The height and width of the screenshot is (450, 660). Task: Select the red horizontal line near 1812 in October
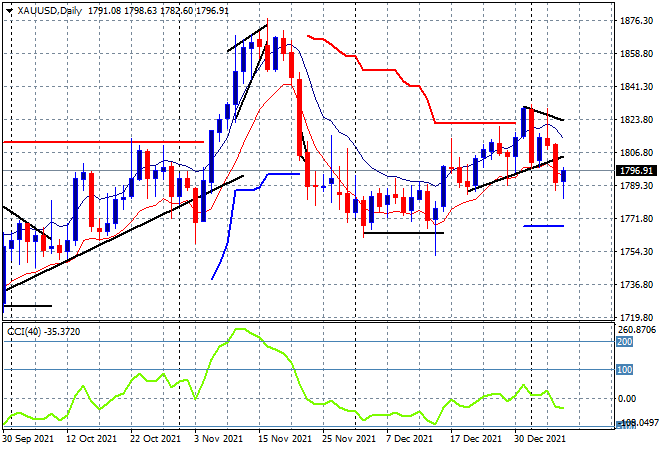(104, 142)
